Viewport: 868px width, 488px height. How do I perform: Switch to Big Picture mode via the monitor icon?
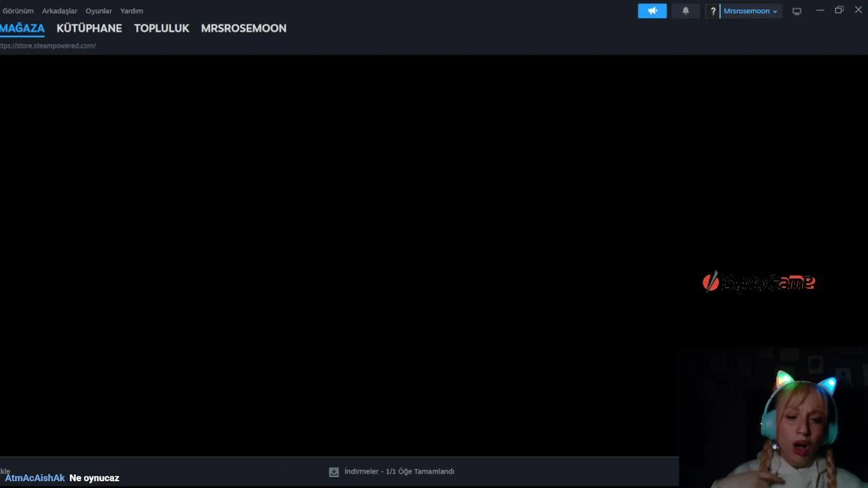coord(797,11)
